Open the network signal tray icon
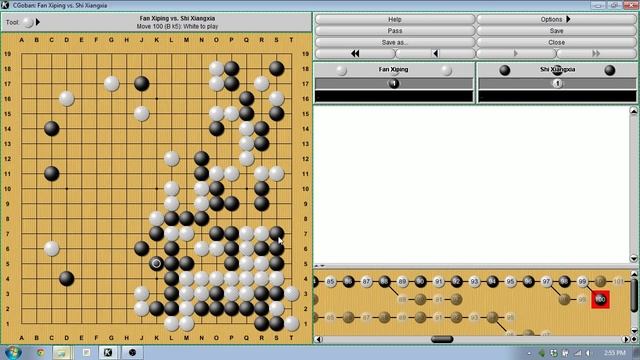This screenshot has width=640, height=360. point(577,353)
